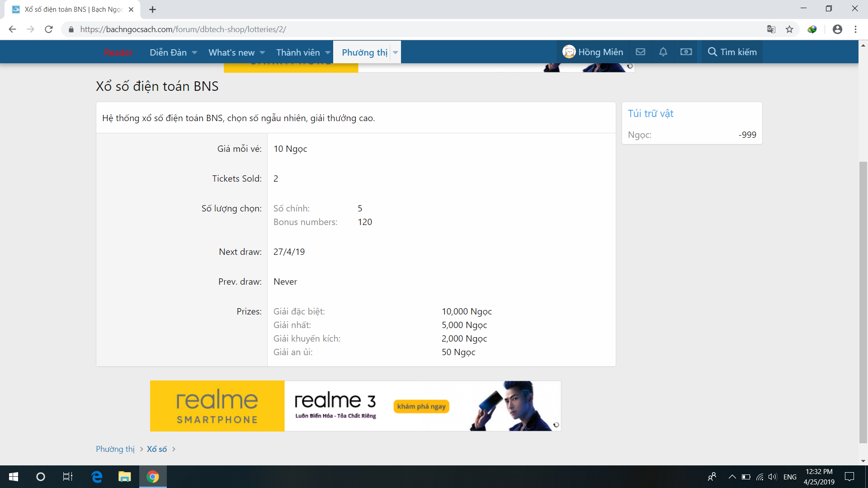Viewport: 868px width, 488px height.
Task: Click the Google Translate icon in address bar
Action: tap(771, 29)
